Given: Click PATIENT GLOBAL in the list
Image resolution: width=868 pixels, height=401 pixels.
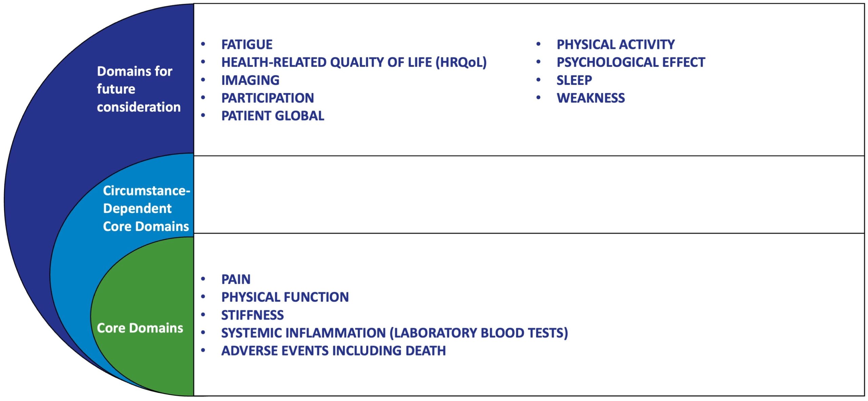Looking at the screenshot, I should (273, 116).
